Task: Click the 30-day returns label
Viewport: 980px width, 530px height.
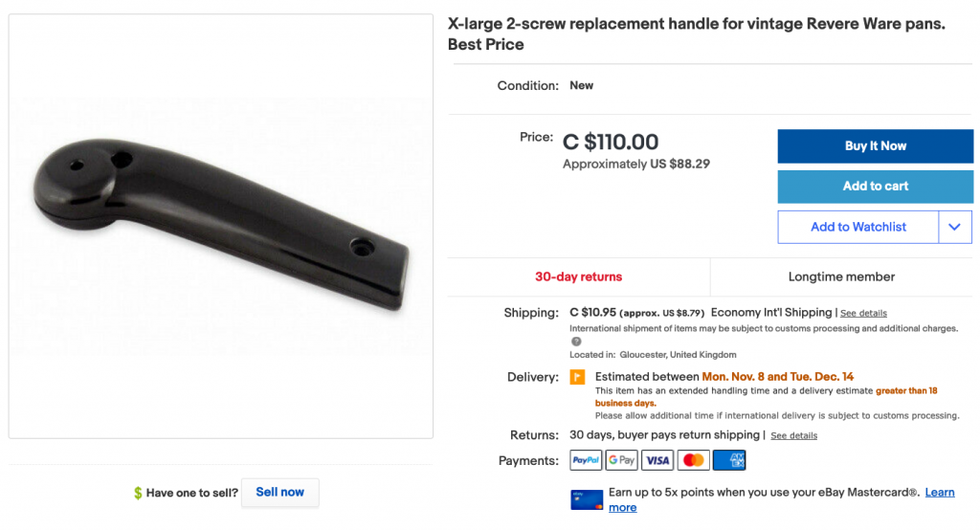Action: pyautogui.click(x=579, y=276)
